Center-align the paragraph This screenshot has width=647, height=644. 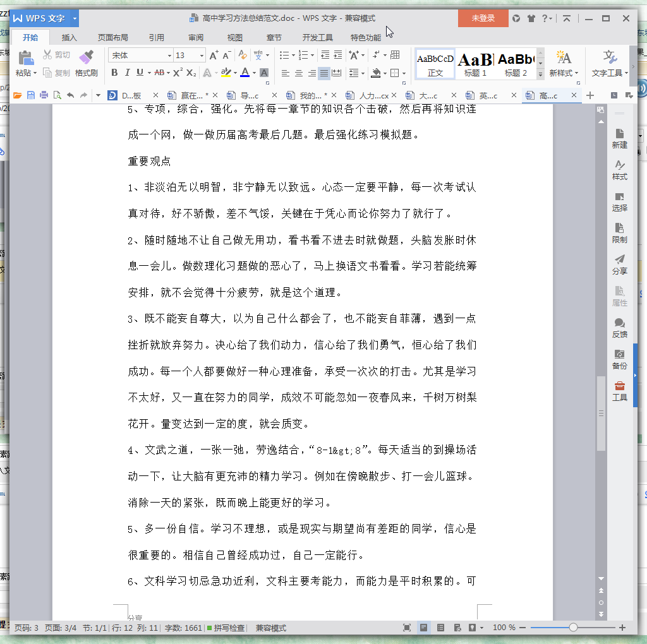[299, 73]
